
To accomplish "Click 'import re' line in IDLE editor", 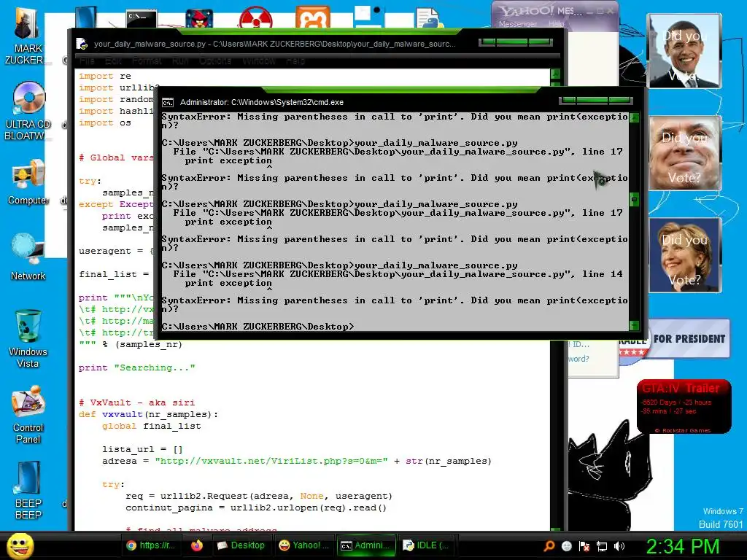I will point(105,76).
